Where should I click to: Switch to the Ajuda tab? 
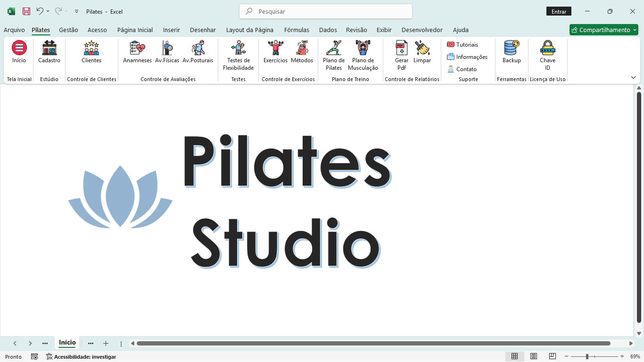tap(461, 30)
